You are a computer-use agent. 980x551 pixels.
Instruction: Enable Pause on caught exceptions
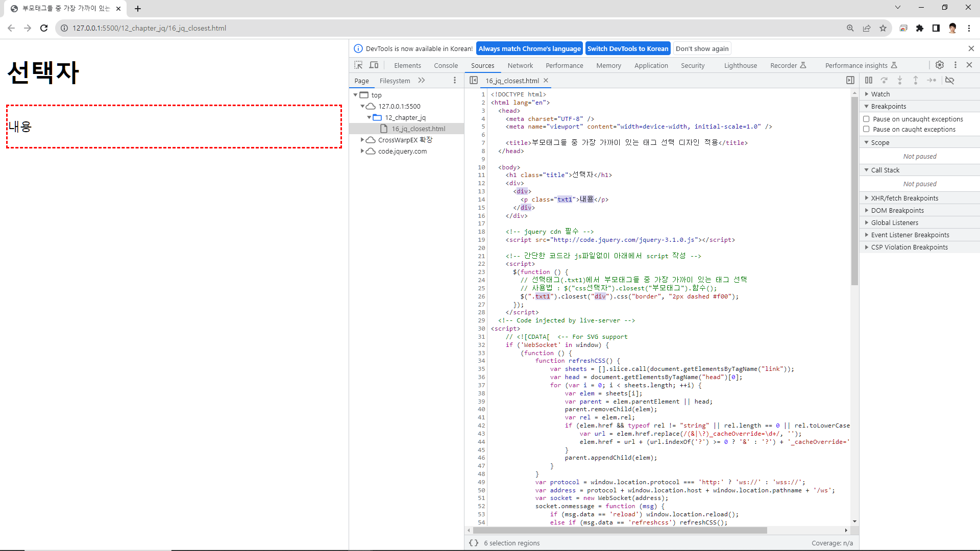[866, 129]
